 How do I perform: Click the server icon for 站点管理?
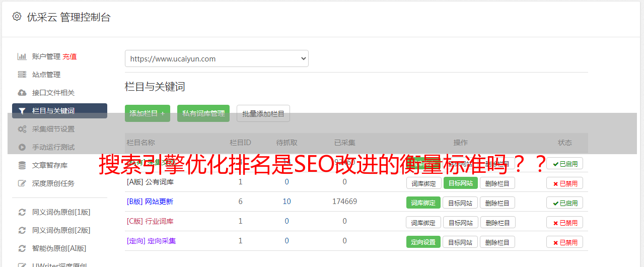[x=22, y=75]
